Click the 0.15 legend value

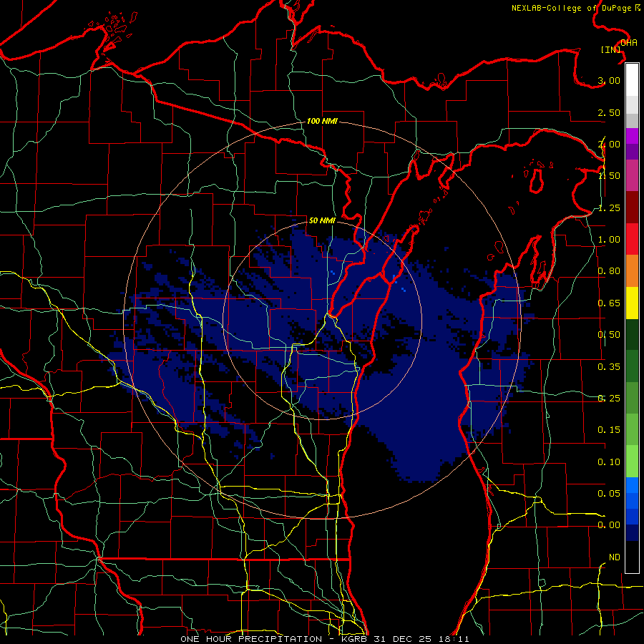click(x=609, y=430)
